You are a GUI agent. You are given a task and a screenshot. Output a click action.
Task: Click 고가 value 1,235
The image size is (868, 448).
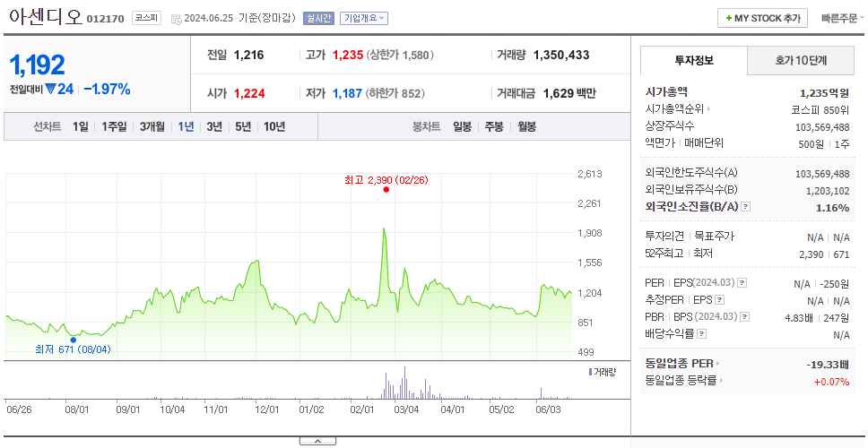pyautogui.click(x=348, y=55)
